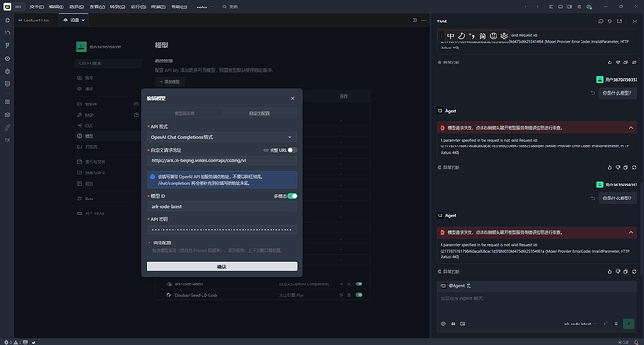Click the delete trash icon on ark-code-latest row
Viewport: 644px width, 345px height.
tap(349, 283)
